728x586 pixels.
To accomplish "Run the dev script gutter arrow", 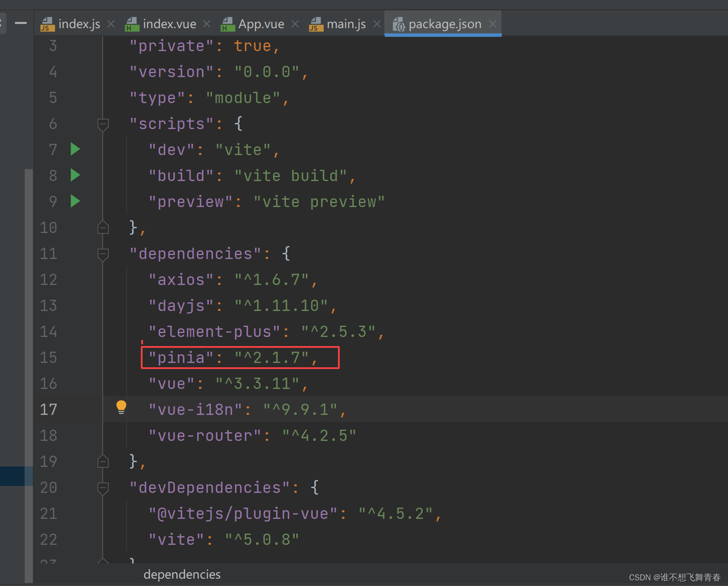I will click(x=75, y=149).
